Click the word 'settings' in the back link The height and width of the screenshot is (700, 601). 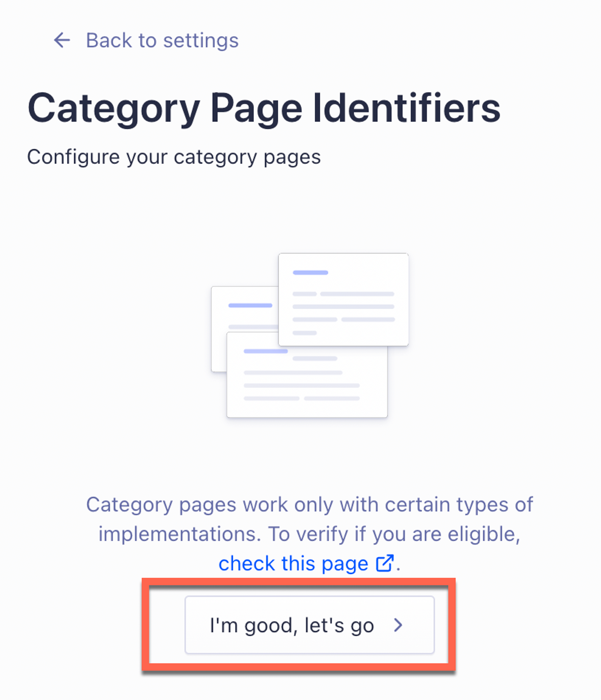[201, 40]
